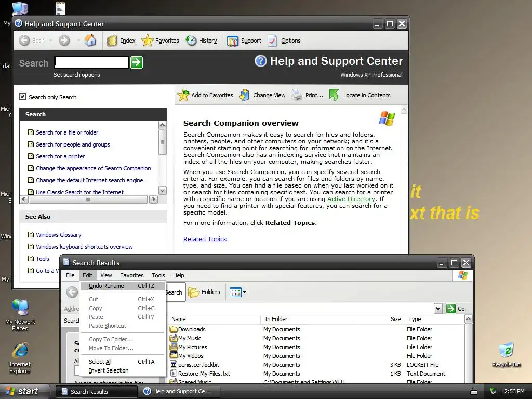Click the Search Results taskbar button
Screen dimensions: 532x399
point(96,392)
